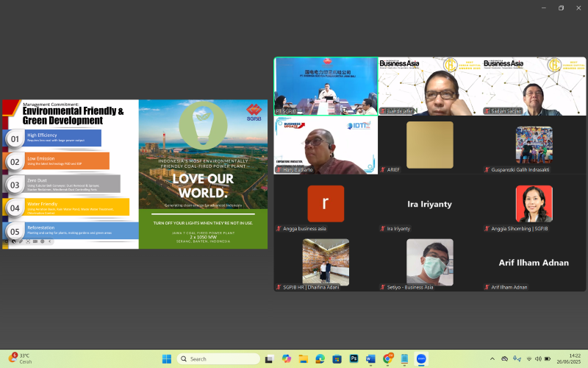Click Anggia Sihombing's profile photo
The image size is (588, 368).
534,204
